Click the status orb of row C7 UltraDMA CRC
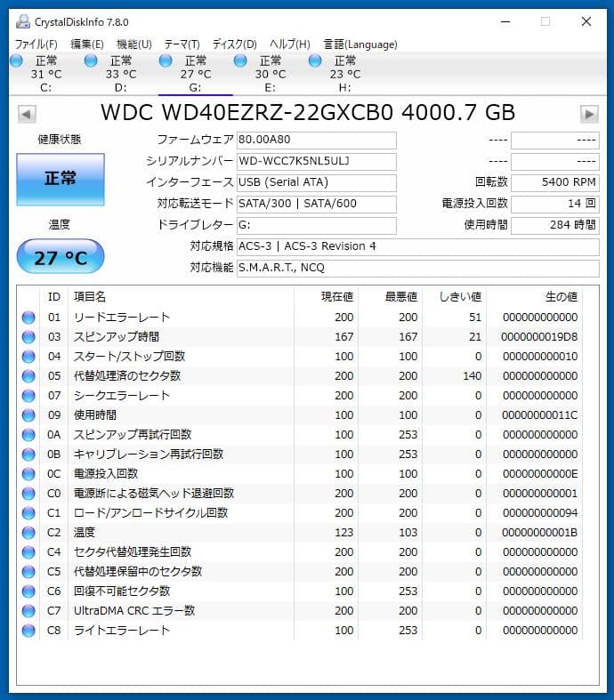The height and width of the screenshot is (700, 614). point(28,611)
